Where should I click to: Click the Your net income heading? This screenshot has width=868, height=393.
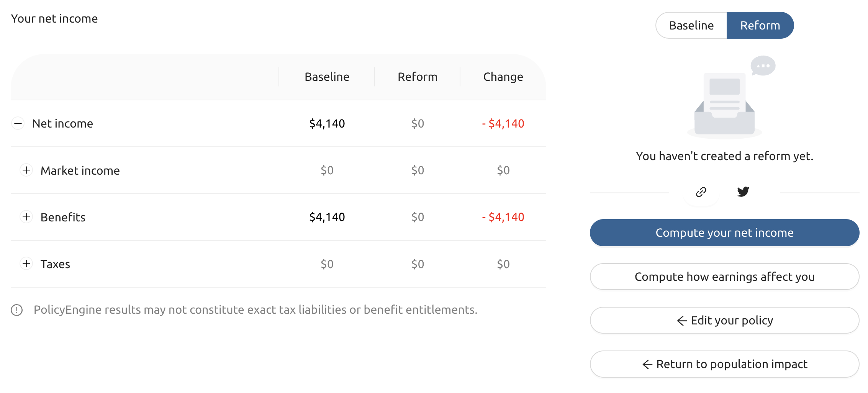coord(54,18)
